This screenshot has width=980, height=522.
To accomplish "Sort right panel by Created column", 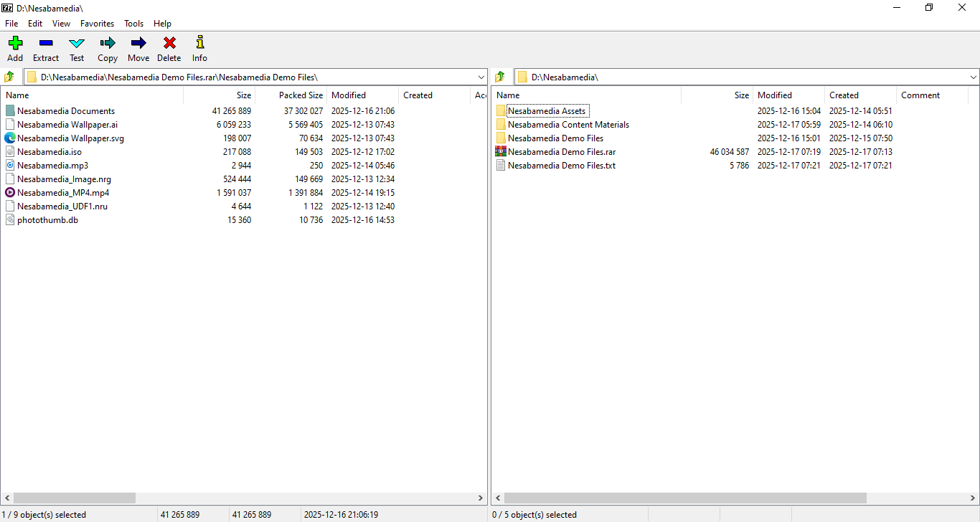I will [844, 95].
